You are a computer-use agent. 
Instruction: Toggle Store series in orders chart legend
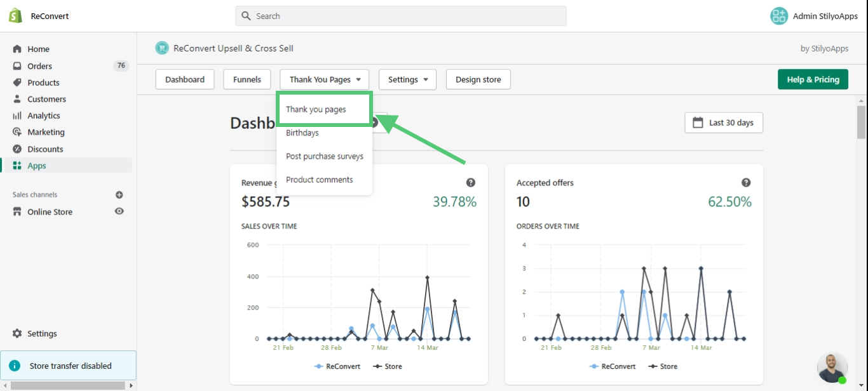click(662, 366)
